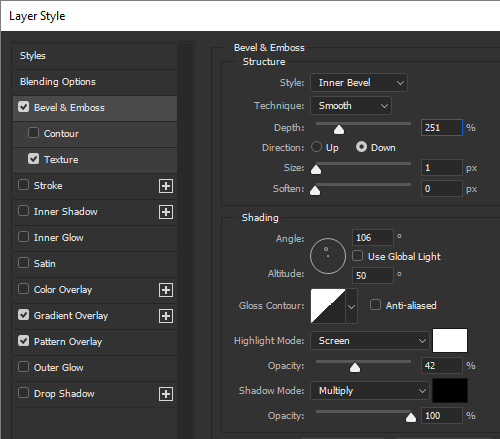Click the Altitude value field
This screenshot has height=439, width=500.
click(373, 276)
